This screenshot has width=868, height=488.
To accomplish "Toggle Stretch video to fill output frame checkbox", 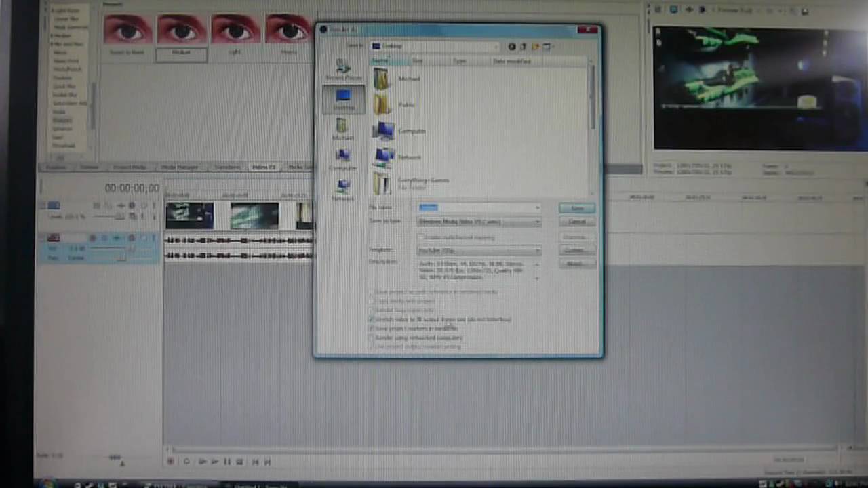I will [372, 319].
